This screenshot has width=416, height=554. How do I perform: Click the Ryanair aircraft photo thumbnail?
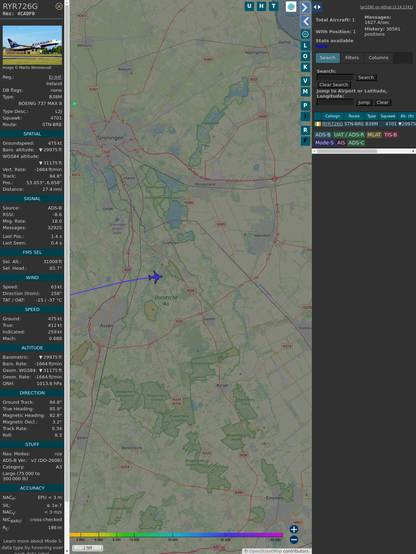click(x=32, y=45)
